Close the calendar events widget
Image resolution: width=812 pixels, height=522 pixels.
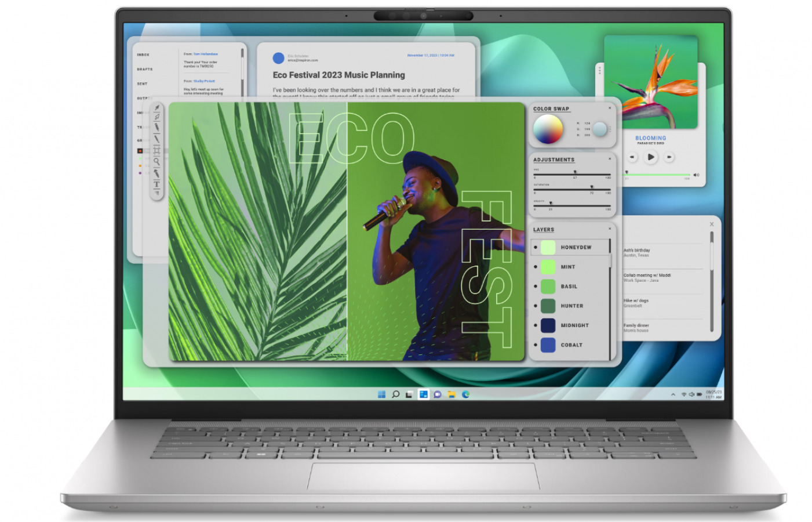pyautogui.click(x=712, y=224)
